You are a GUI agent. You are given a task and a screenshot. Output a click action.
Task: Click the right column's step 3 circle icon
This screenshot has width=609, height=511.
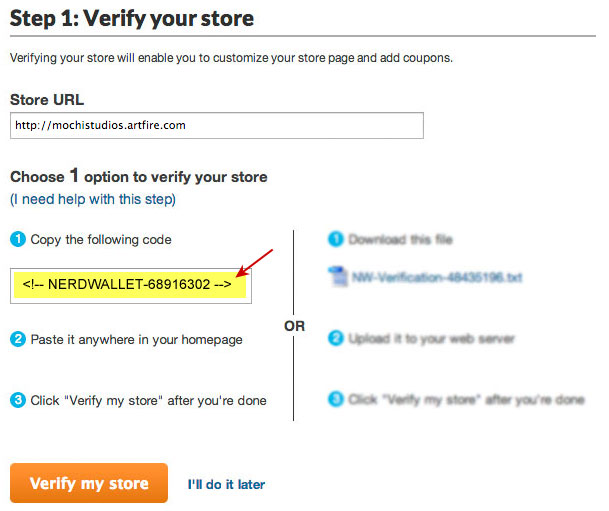pyautogui.click(x=335, y=400)
